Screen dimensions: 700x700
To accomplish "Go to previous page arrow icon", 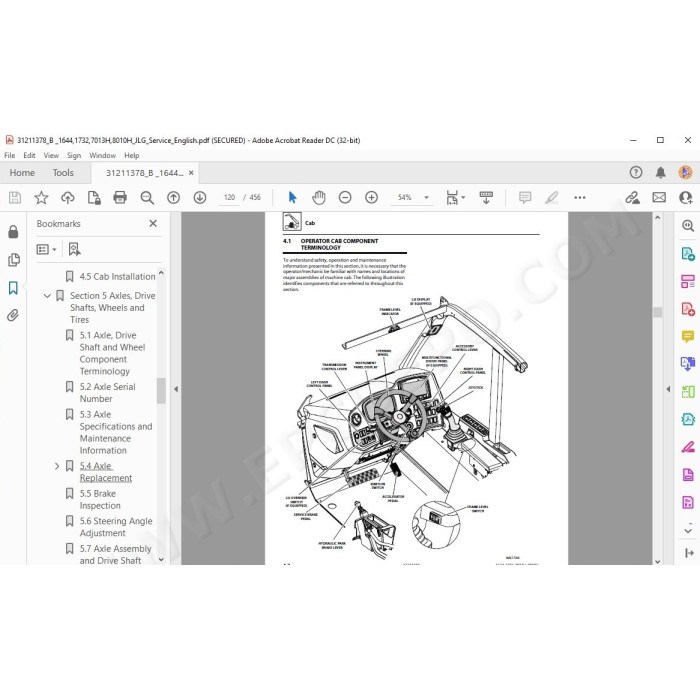I will pyautogui.click(x=173, y=197).
